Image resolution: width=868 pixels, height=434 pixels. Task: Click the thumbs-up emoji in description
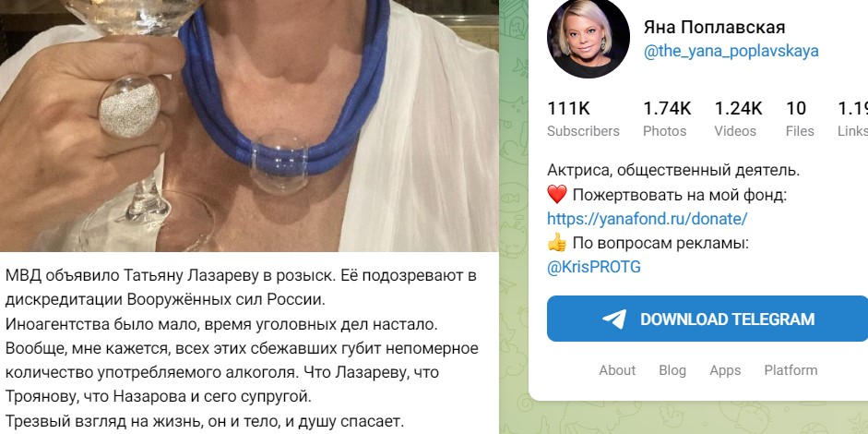(x=557, y=243)
